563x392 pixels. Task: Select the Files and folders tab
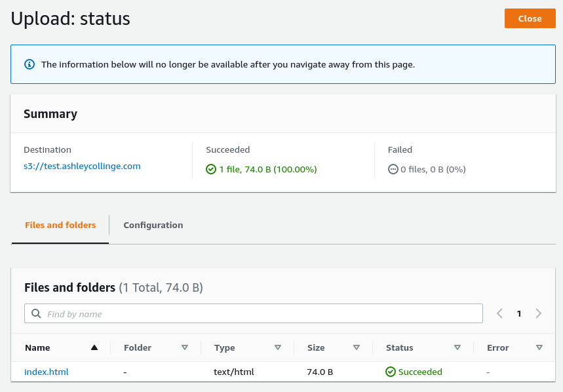click(x=60, y=225)
